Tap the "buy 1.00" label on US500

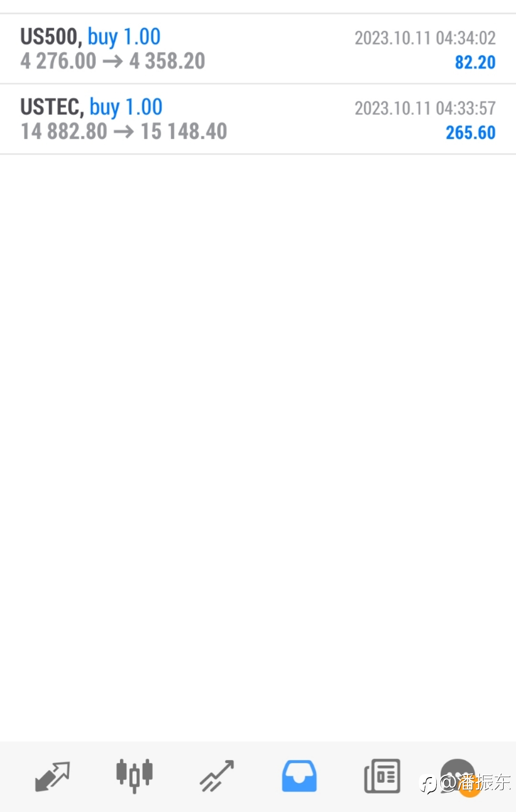124,37
